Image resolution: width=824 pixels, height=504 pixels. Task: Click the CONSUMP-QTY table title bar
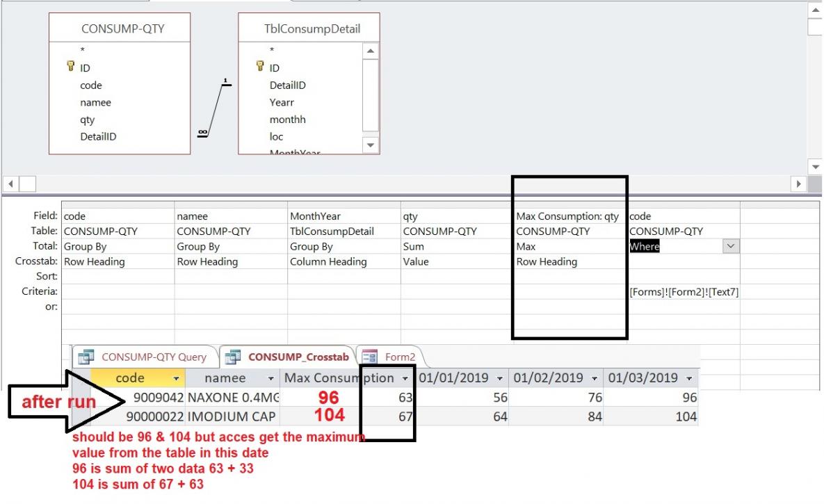(120, 29)
